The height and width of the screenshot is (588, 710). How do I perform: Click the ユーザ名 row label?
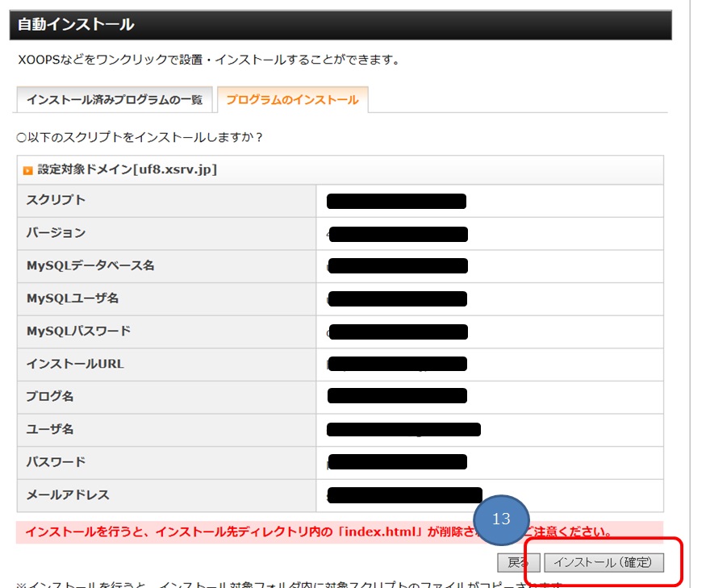(x=50, y=429)
